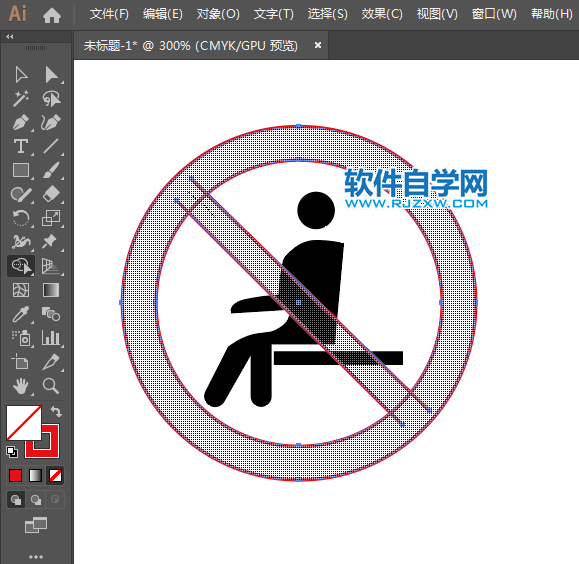Open the 文件(F) menu
Image resolution: width=579 pixels, height=564 pixels.
click(x=109, y=15)
